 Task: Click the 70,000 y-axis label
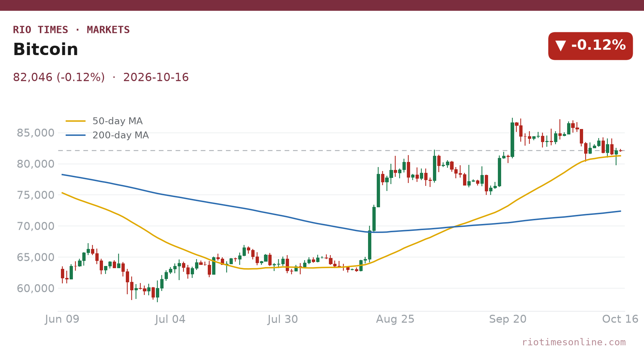click(x=36, y=226)
